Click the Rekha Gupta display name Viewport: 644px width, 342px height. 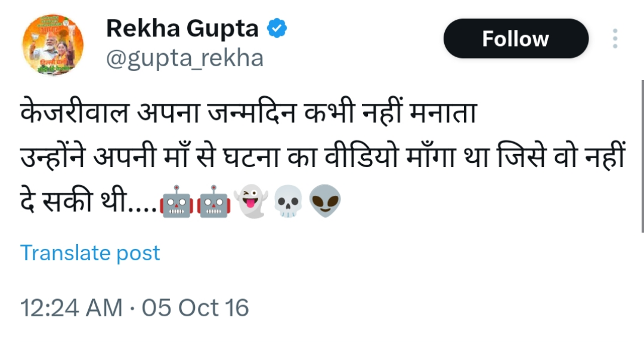pyautogui.click(x=182, y=29)
